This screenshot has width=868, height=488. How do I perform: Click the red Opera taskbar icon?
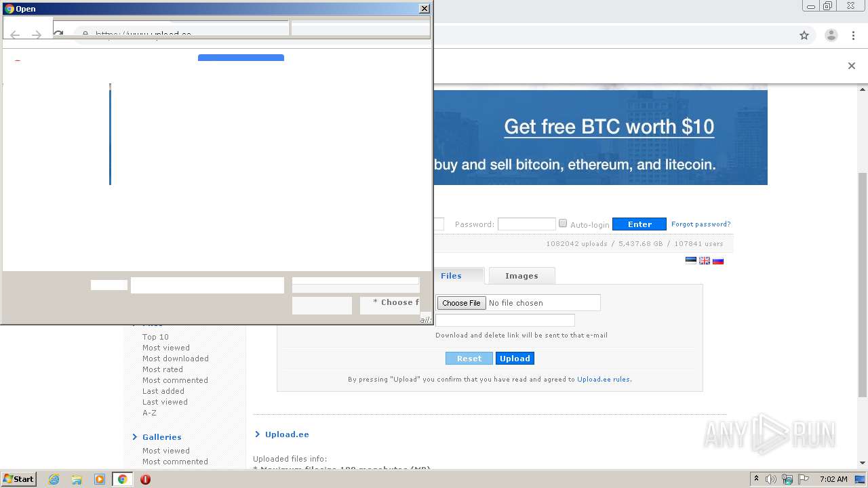[145, 479]
